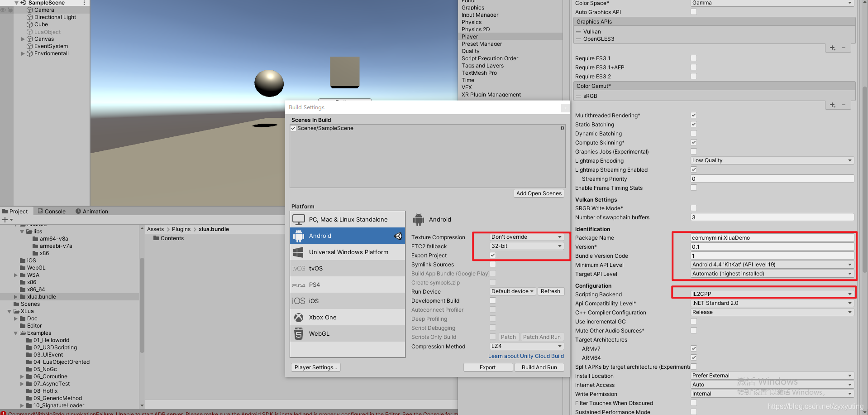The width and height of the screenshot is (868, 415).
Task: Click the plus icon under Color Gamut list
Action: [833, 105]
